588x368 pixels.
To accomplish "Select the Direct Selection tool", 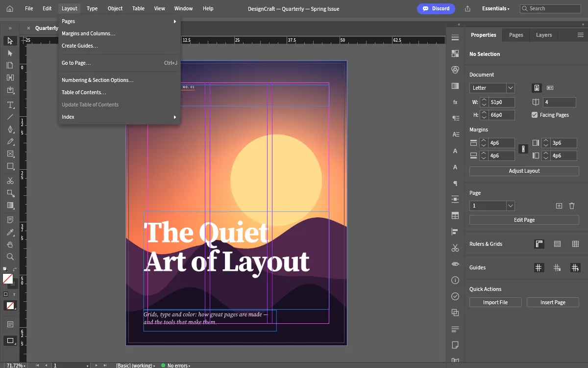I will tap(10, 53).
